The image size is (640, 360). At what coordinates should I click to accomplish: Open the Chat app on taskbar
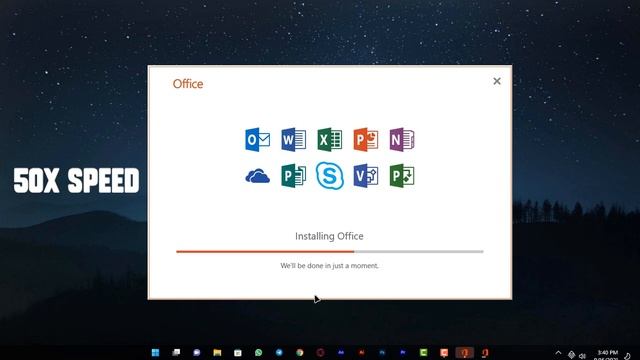pos(197,353)
